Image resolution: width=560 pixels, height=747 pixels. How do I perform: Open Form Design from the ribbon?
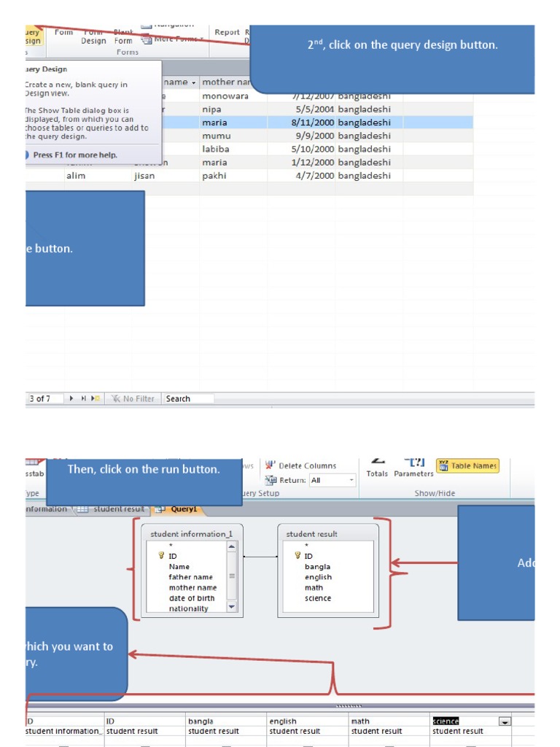click(93, 36)
